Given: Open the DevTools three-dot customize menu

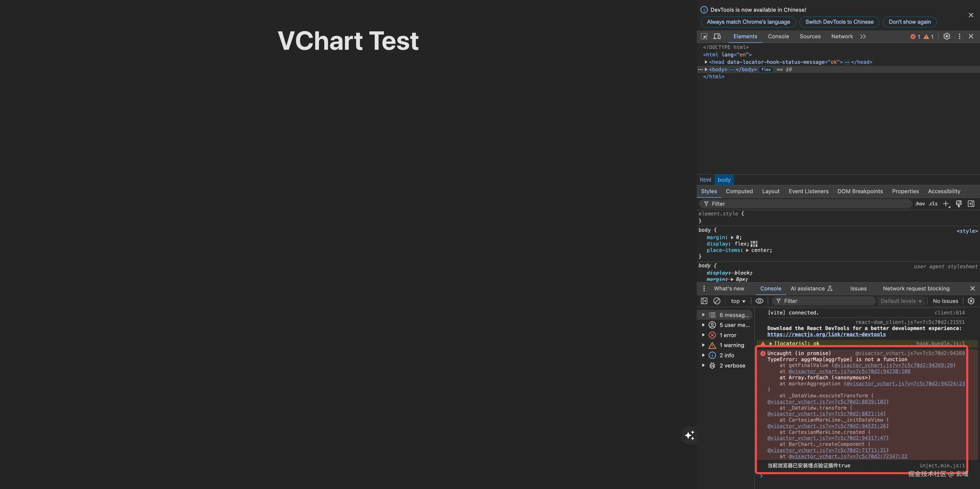Looking at the screenshot, I should tap(959, 36).
